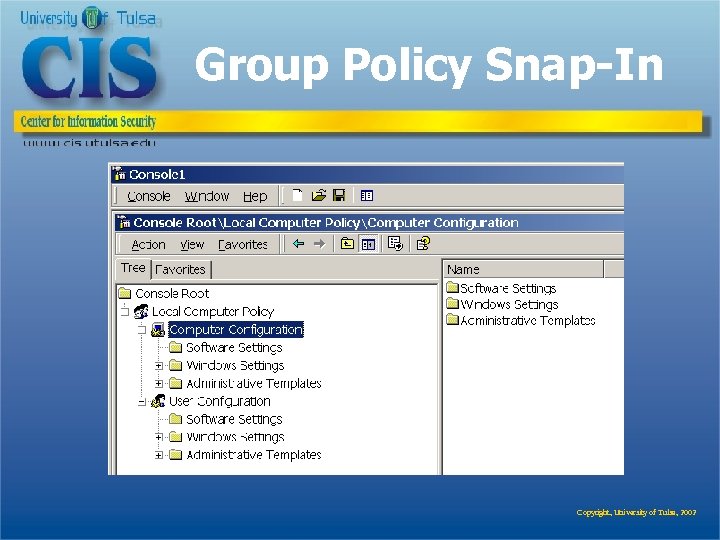
Task: Click the child window title bar icon
Action: pos(124,222)
